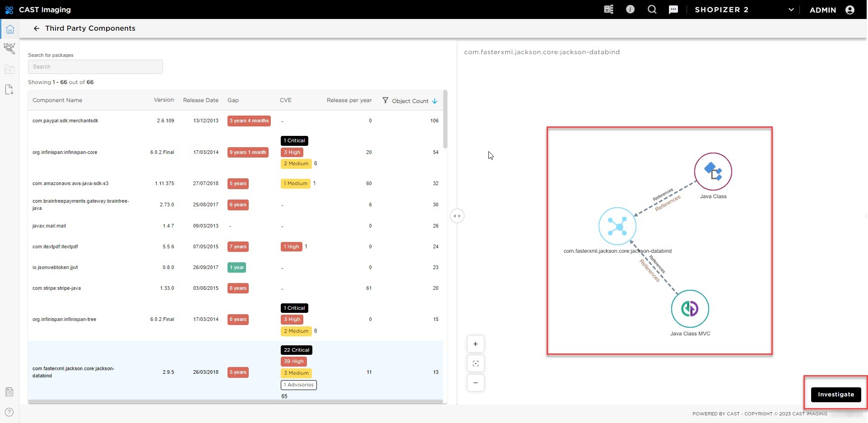Screen dimensions: 868x423
Task: Select the org.infinispan:infinispan-core row
Action: pyautogui.click(x=65, y=152)
